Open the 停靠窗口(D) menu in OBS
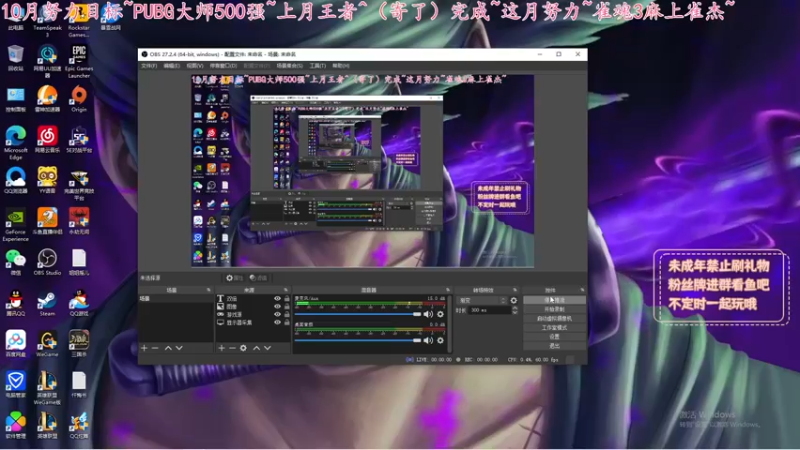Screen dimensions: 800x450 (x=223, y=66)
